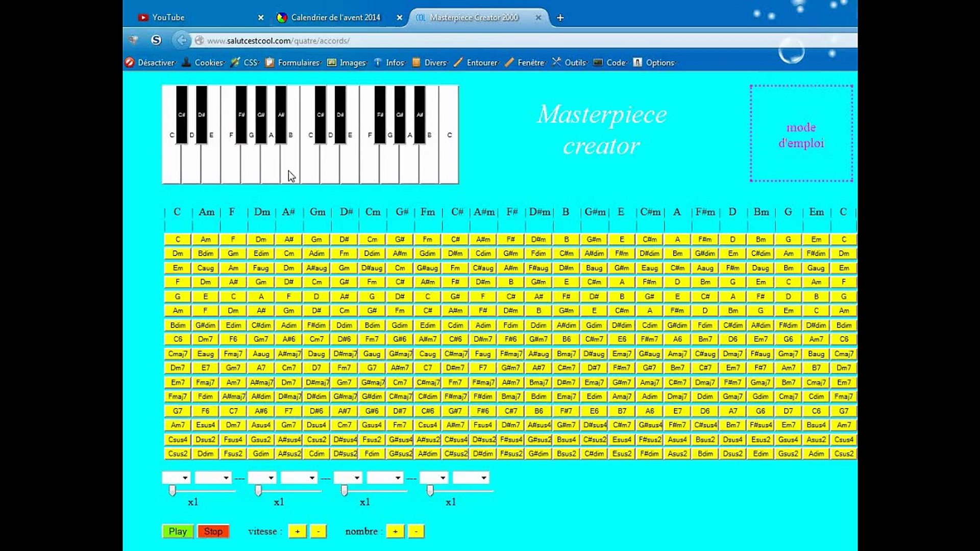Close the YouTube tab
Screen dimensions: 980x551
pos(261,17)
